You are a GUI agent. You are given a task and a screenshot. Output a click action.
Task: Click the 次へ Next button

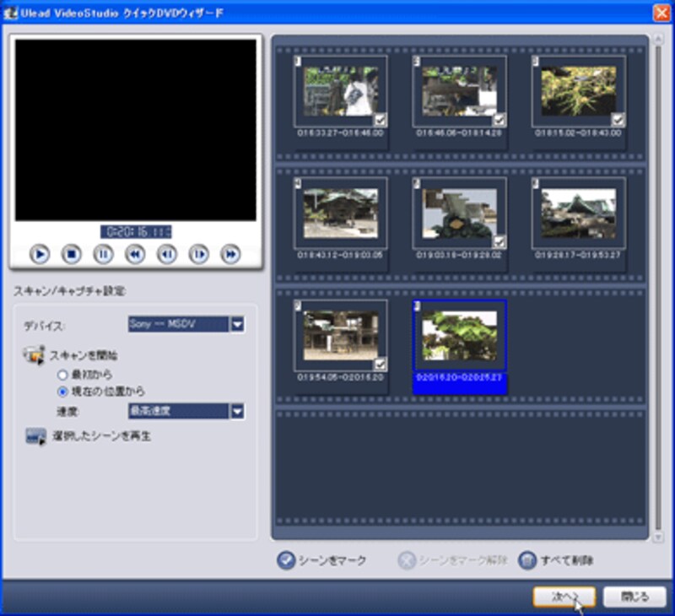[564, 597]
